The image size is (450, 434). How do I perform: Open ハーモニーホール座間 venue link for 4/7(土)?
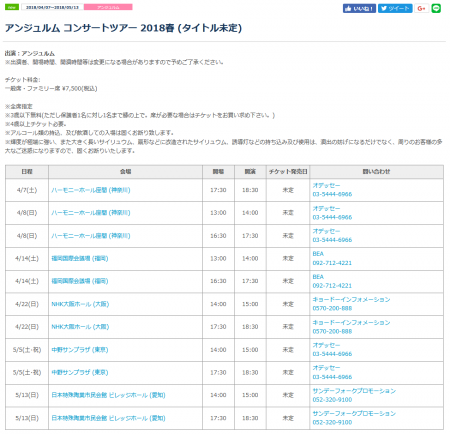point(91,190)
